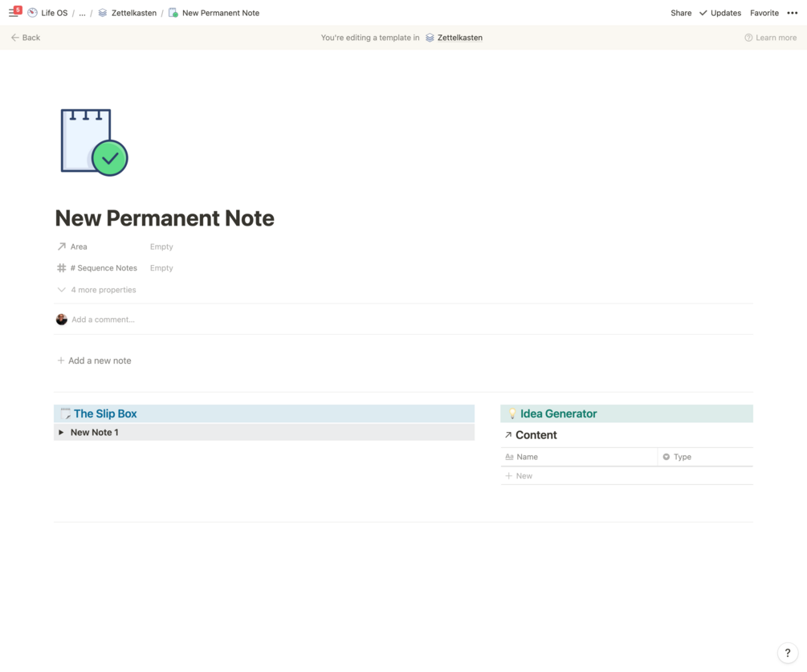Image resolution: width=807 pixels, height=672 pixels.
Task: Select The Slip Box heading
Action: [105, 413]
